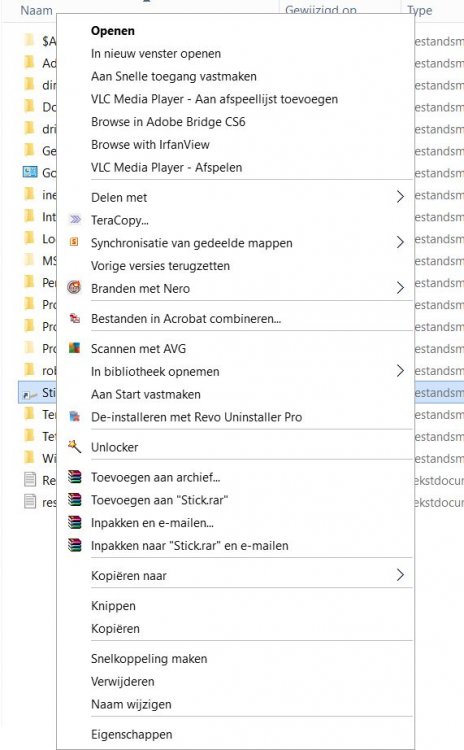Image resolution: width=464 pixels, height=750 pixels.
Task: Select Branden met Nero entry
Action: [x=140, y=288]
